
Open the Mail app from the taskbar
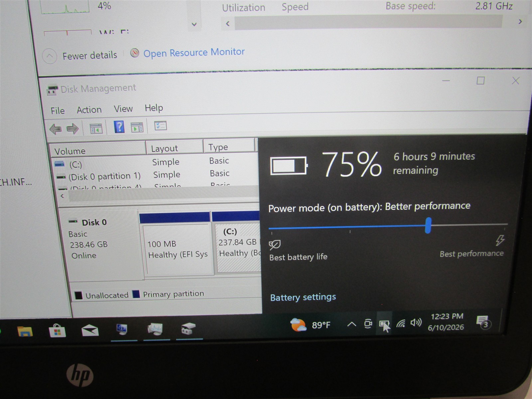(x=90, y=330)
